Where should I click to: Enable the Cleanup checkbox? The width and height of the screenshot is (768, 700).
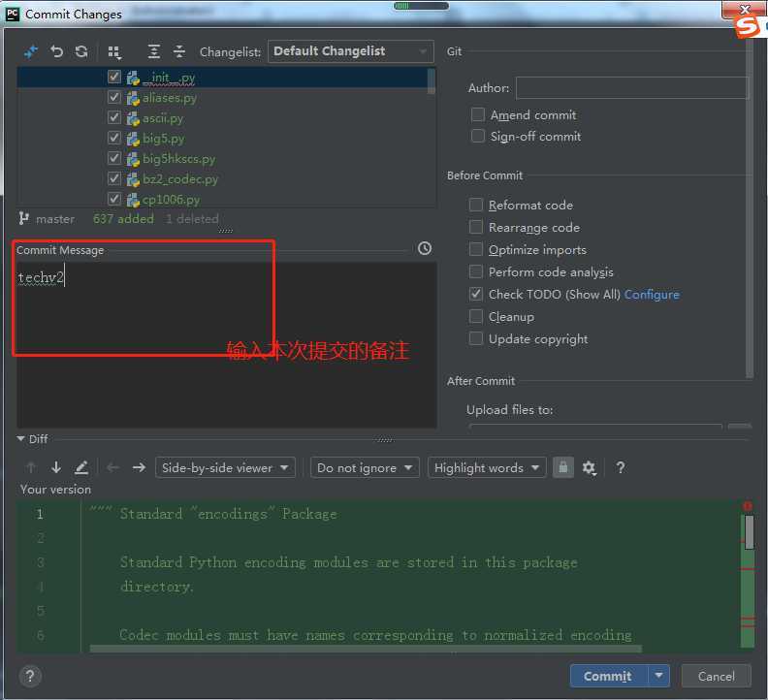pos(475,316)
